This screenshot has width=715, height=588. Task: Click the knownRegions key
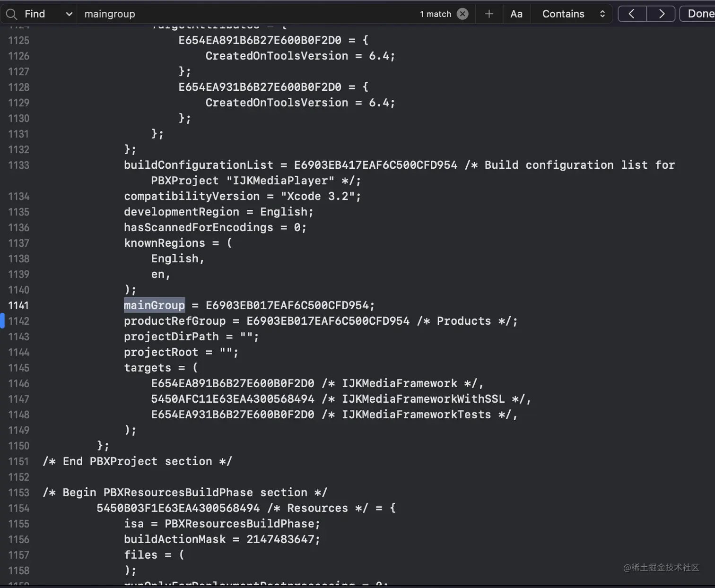pos(164,243)
